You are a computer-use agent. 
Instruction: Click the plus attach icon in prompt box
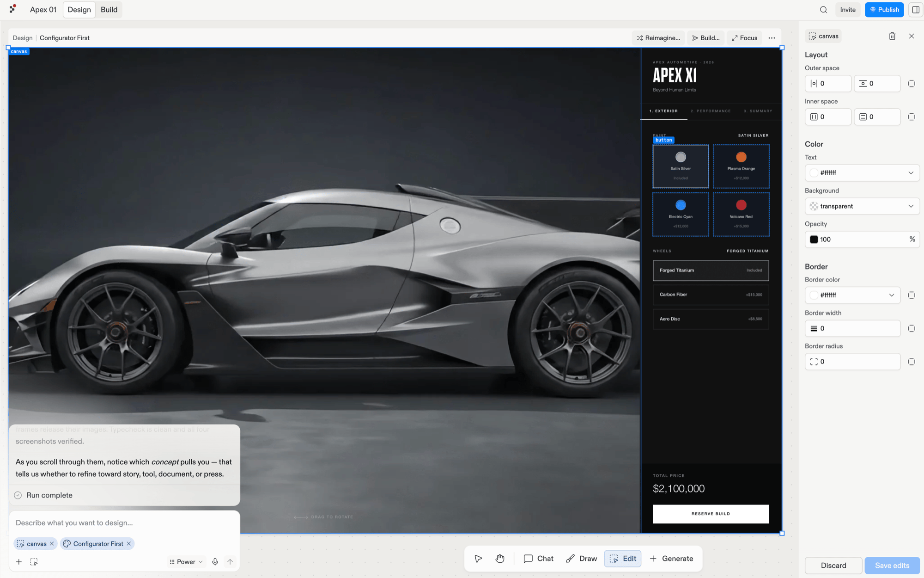pyautogui.click(x=19, y=562)
